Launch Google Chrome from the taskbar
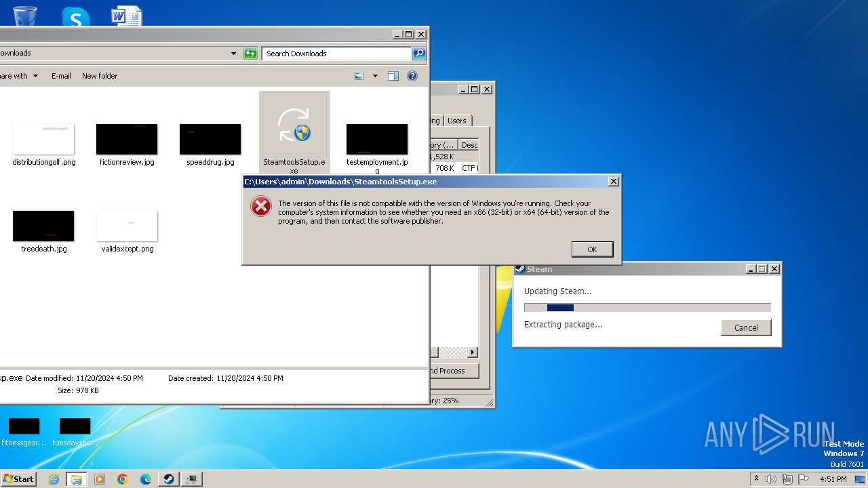 click(123, 479)
